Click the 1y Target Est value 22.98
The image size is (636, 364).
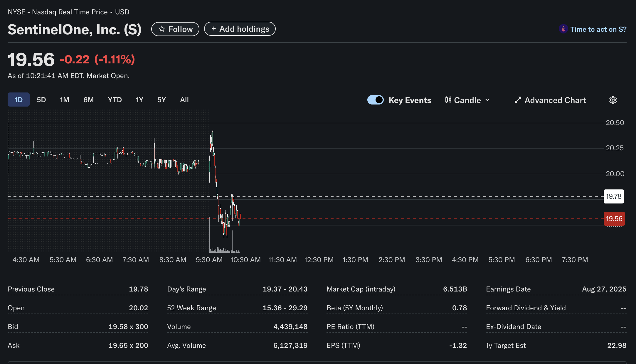617,346
